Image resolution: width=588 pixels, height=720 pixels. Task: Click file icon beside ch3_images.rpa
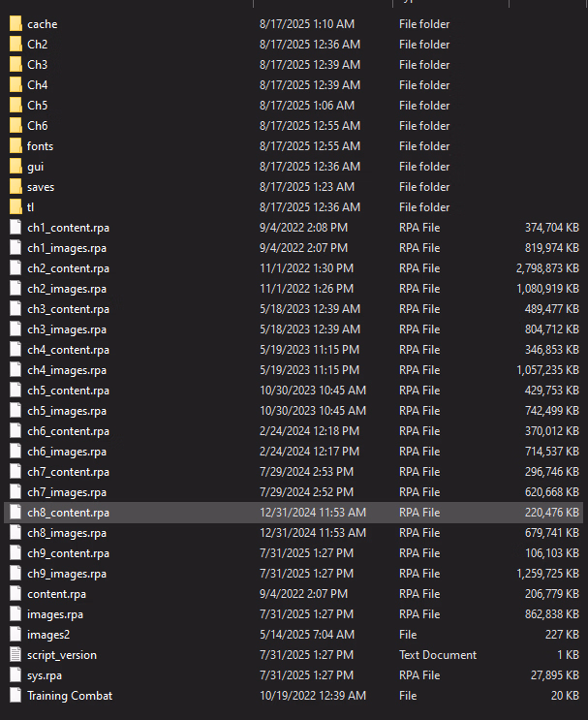15,329
